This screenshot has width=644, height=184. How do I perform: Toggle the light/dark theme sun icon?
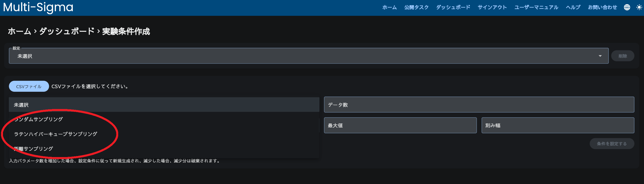[639, 7]
